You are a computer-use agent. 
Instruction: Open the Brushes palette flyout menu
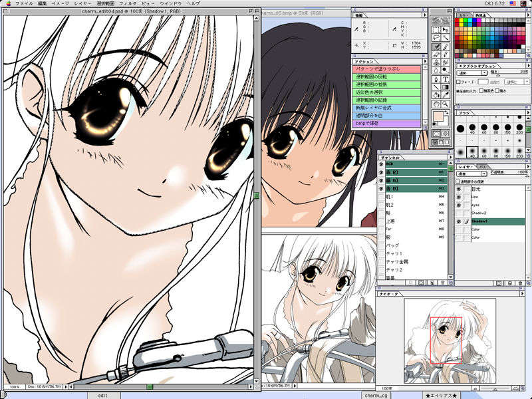point(527,112)
